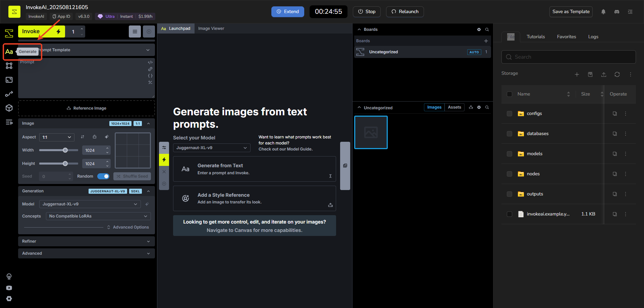Screen dimensions: 644x308
Task: Check the select-all checkbox beside Name
Action: 509,94
